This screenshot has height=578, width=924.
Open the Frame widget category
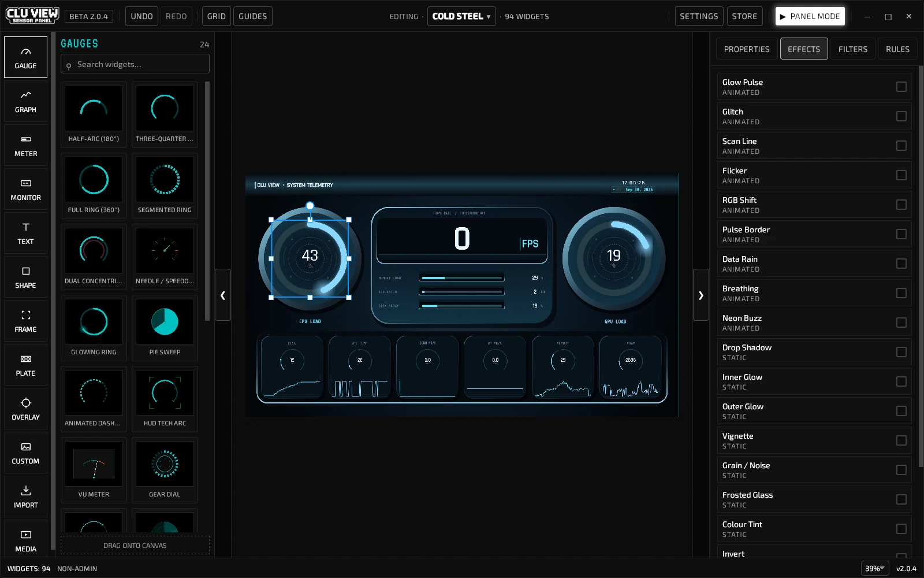pyautogui.click(x=25, y=321)
